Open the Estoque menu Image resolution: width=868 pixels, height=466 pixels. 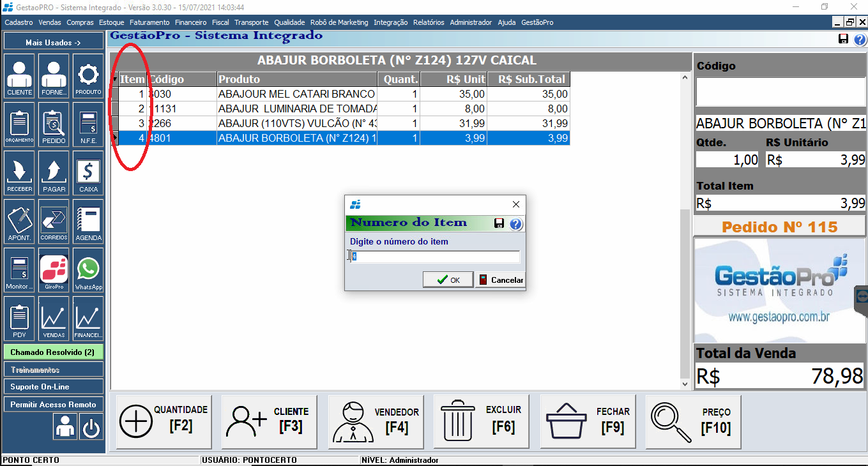tap(111, 22)
